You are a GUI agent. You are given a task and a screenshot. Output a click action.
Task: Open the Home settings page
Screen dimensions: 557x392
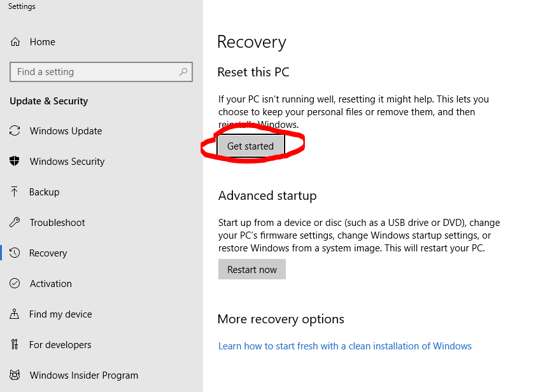pyautogui.click(x=102, y=42)
